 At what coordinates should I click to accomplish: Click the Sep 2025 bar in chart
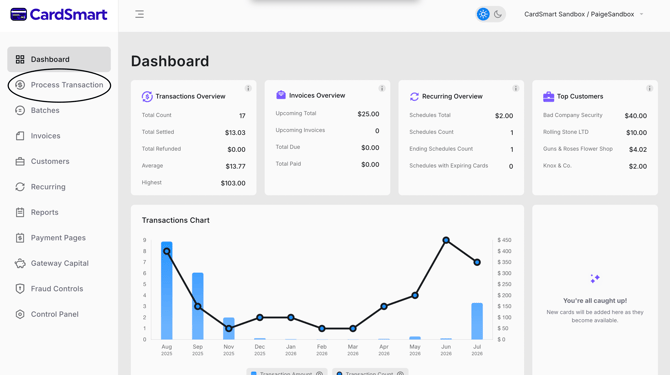198,306
